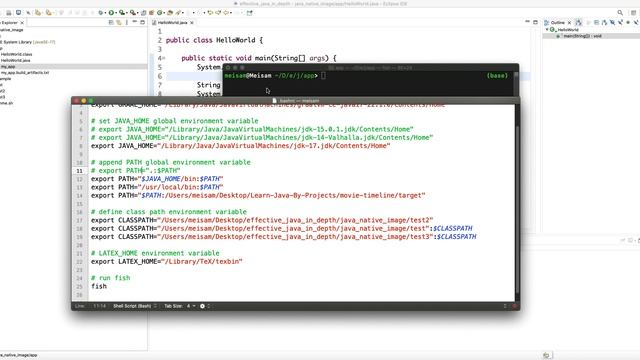Click the '# run fish' comment line
Image resolution: width=640 pixels, height=360 pixels.
click(111, 278)
